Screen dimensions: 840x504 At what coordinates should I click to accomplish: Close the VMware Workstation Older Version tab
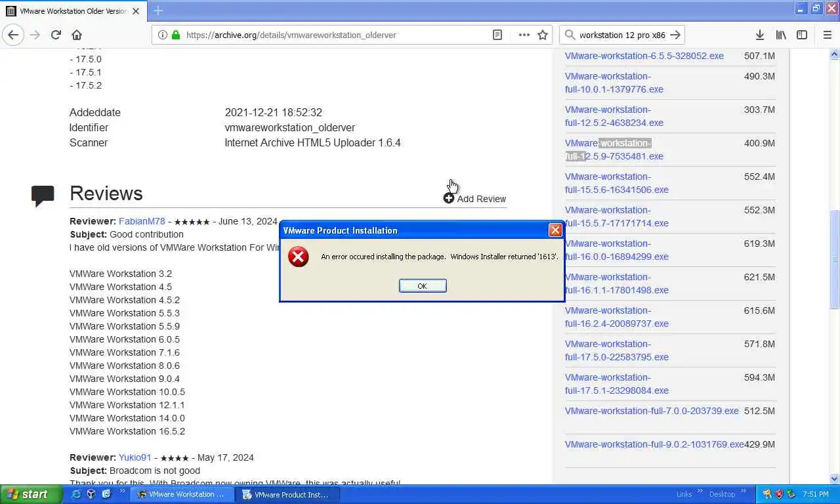pyautogui.click(x=136, y=11)
